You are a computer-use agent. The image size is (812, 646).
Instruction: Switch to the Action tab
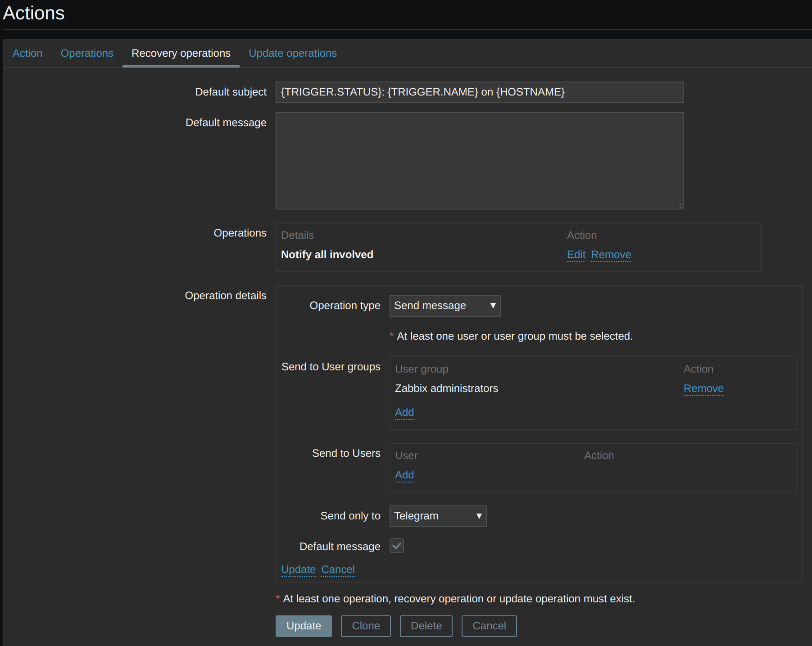[27, 53]
